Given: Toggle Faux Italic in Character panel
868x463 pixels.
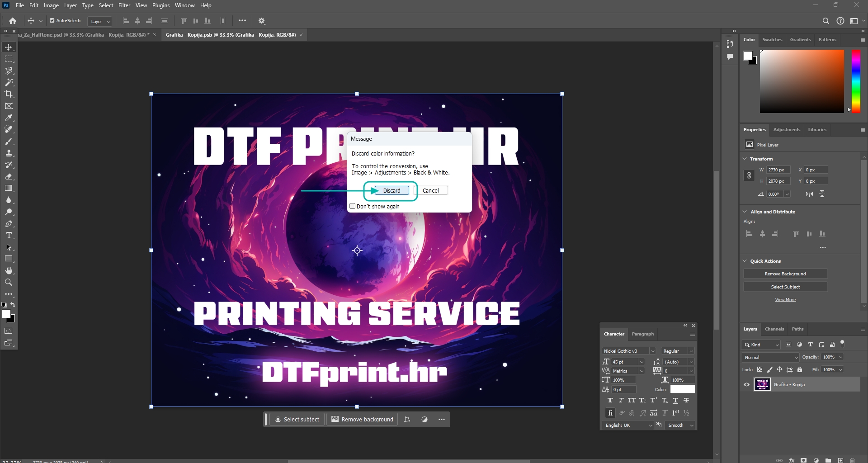Looking at the screenshot, I should coord(621,401).
